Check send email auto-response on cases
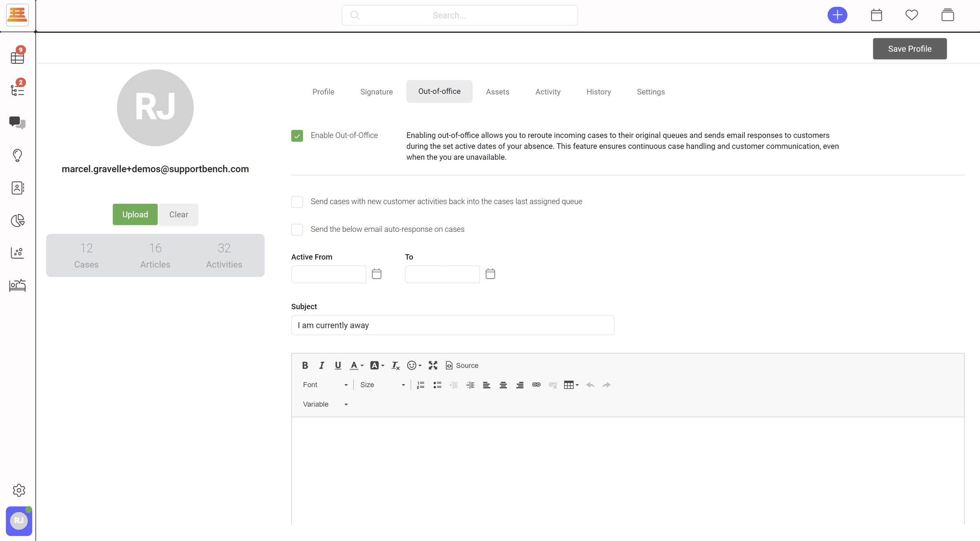The width and height of the screenshot is (980, 541). [x=297, y=229]
